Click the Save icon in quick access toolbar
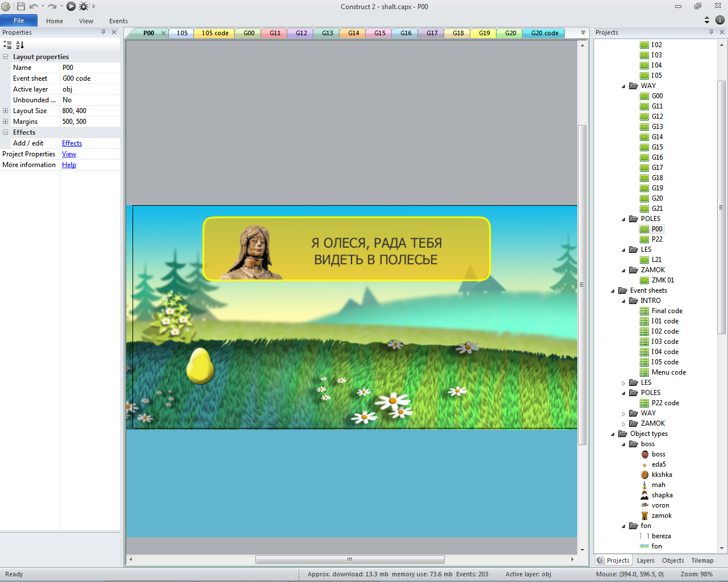 pyautogui.click(x=21, y=6)
